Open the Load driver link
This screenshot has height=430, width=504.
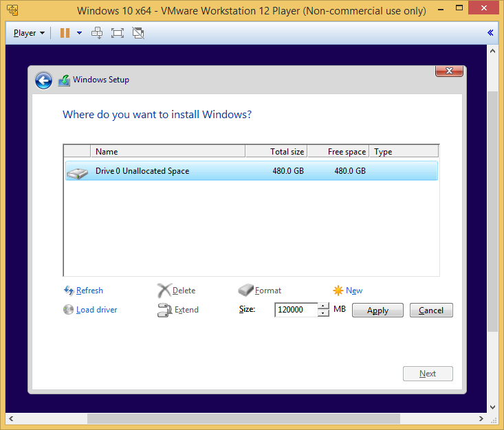[96, 310]
